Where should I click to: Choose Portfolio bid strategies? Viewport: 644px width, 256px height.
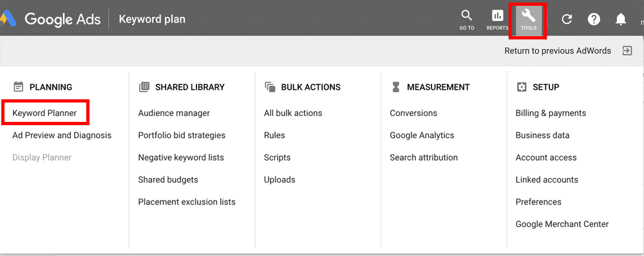click(182, 135)
